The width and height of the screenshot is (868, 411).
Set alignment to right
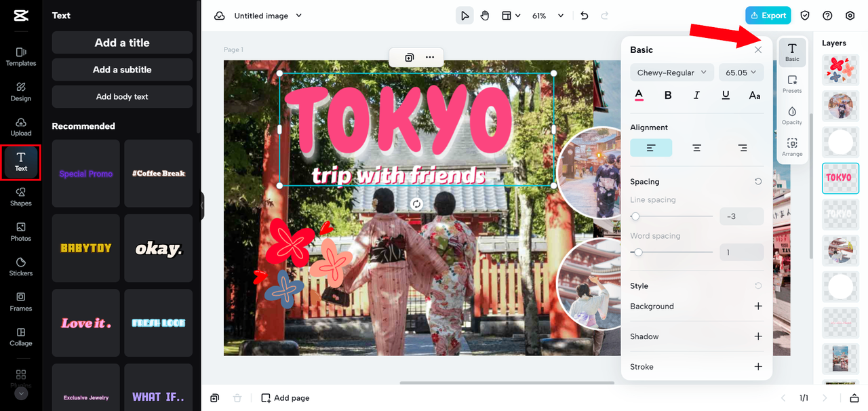click(x=743, y=148)
